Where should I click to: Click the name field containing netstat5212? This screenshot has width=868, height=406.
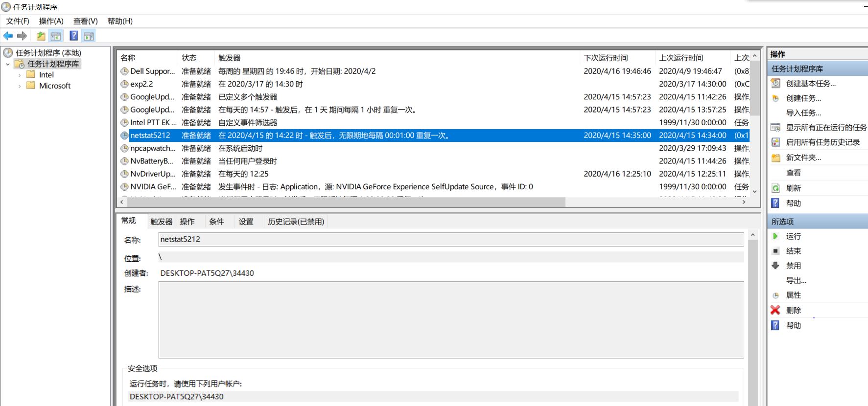click(x=451, y=239)
